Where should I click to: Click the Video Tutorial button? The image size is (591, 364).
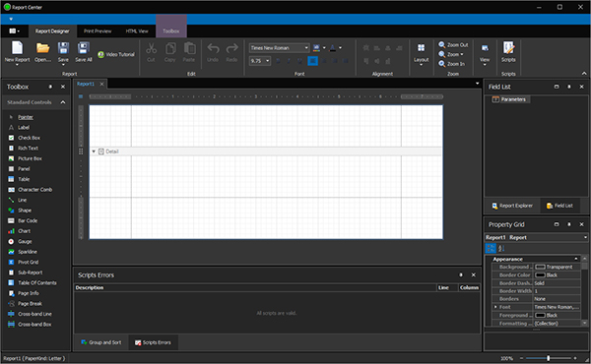coord(116,54)
